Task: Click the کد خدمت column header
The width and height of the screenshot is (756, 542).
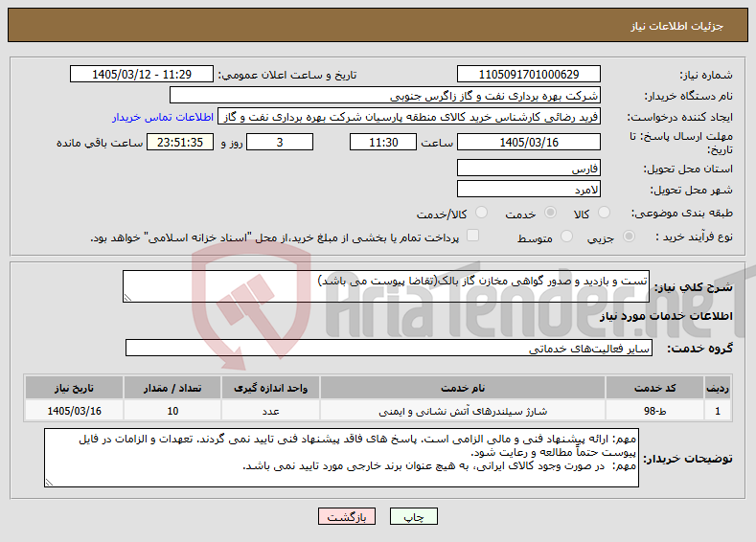Action: click(654, 388)
